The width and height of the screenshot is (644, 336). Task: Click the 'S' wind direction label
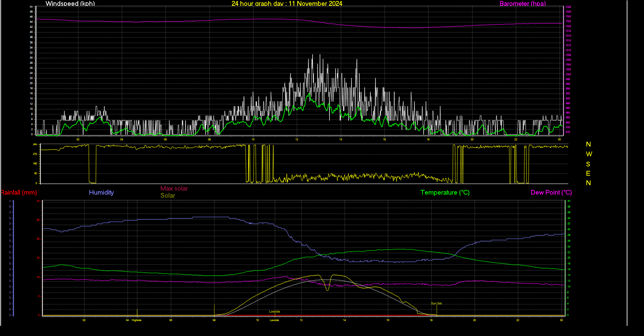(588, 164)
